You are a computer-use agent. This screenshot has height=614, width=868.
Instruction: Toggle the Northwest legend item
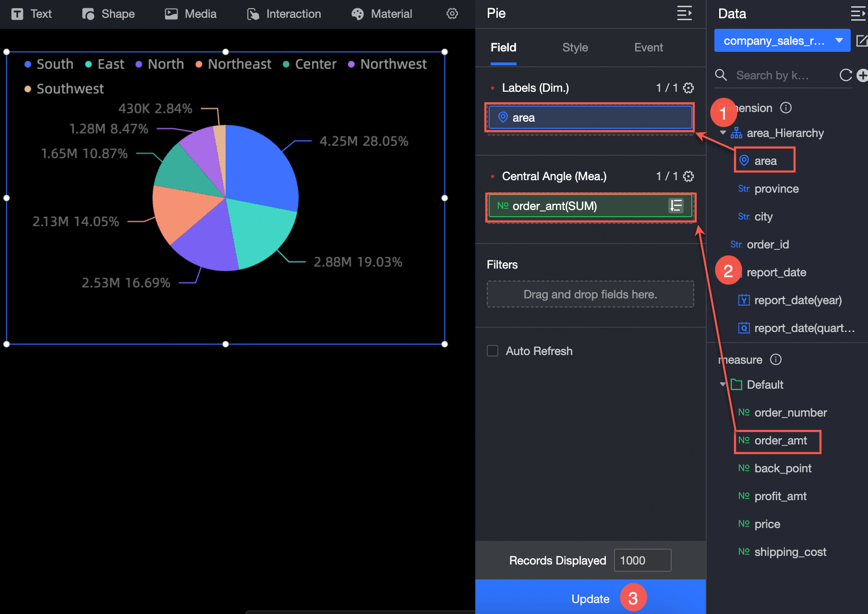(387, 64)
